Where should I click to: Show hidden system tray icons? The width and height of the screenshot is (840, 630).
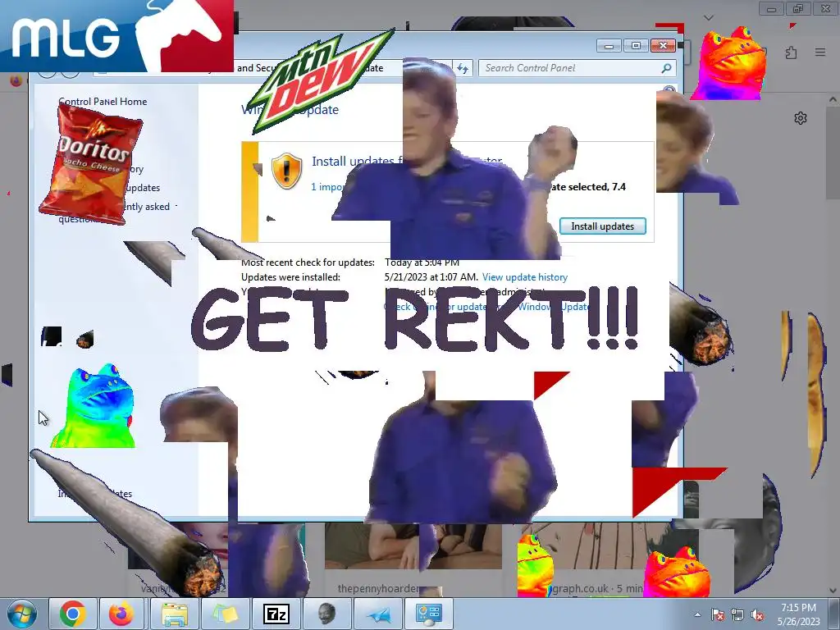pyautogui.click(x=697, y=614)
